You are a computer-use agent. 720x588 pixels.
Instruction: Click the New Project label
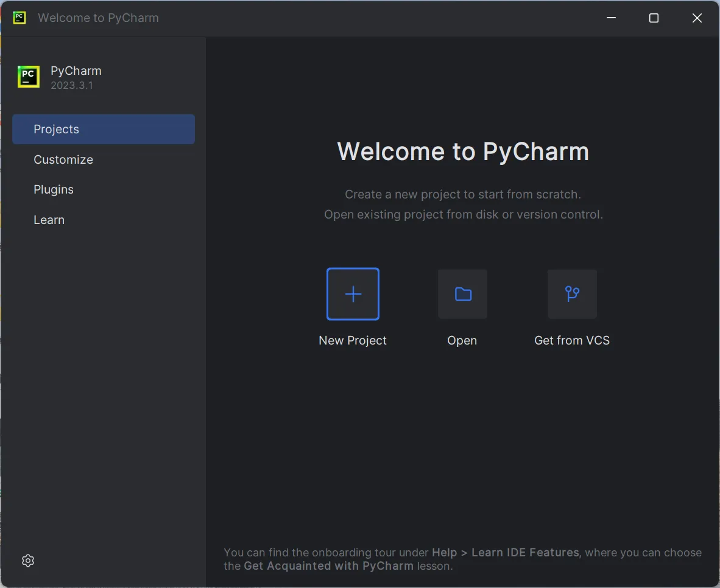[353, 340]
